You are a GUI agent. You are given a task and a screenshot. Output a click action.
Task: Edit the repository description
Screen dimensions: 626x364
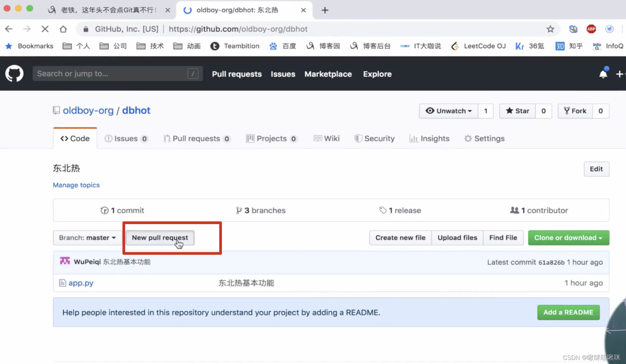click(x=596, y=169)
